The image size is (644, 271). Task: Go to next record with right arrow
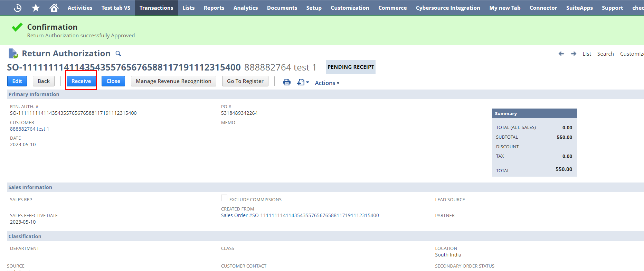[574, 54]
